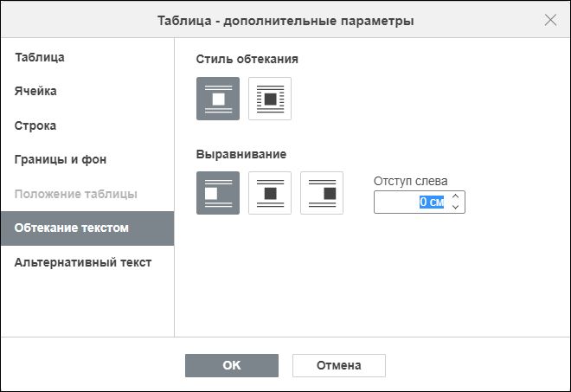Increase the Отступ слева value with up arrow
This screenshot has height=392, width=571.
tap(455, 196)
